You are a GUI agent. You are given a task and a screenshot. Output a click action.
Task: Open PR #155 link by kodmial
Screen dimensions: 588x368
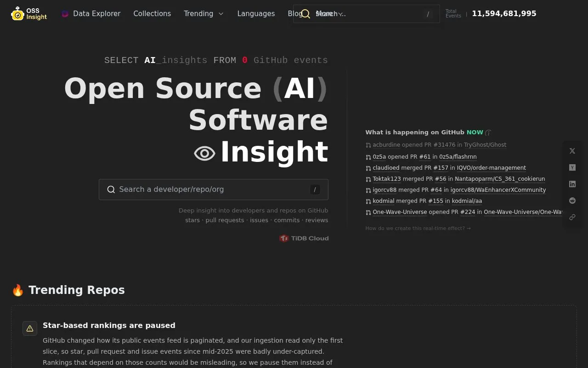tap(435, 201)
